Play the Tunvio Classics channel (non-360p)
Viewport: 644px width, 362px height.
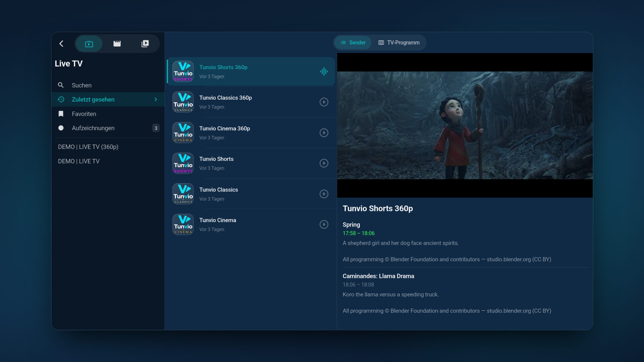pos(324,194)
